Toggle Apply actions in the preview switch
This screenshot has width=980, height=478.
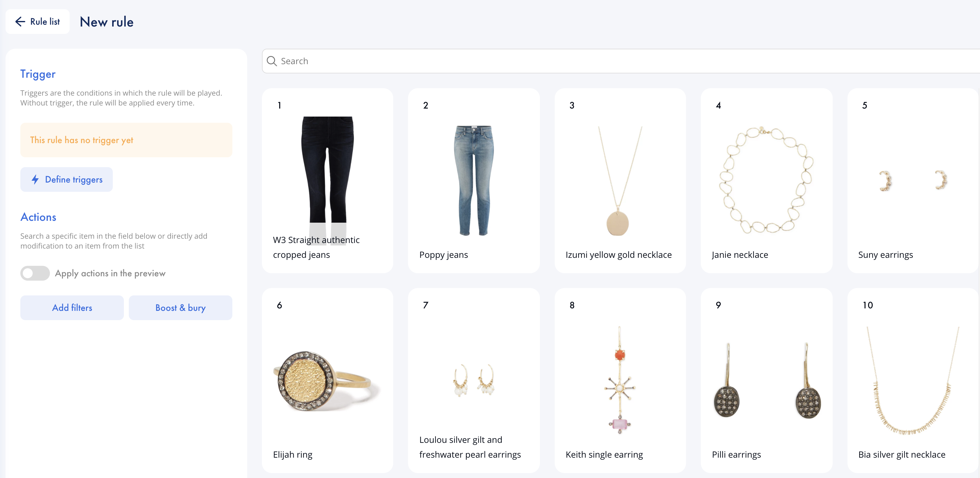coord(35,273)
